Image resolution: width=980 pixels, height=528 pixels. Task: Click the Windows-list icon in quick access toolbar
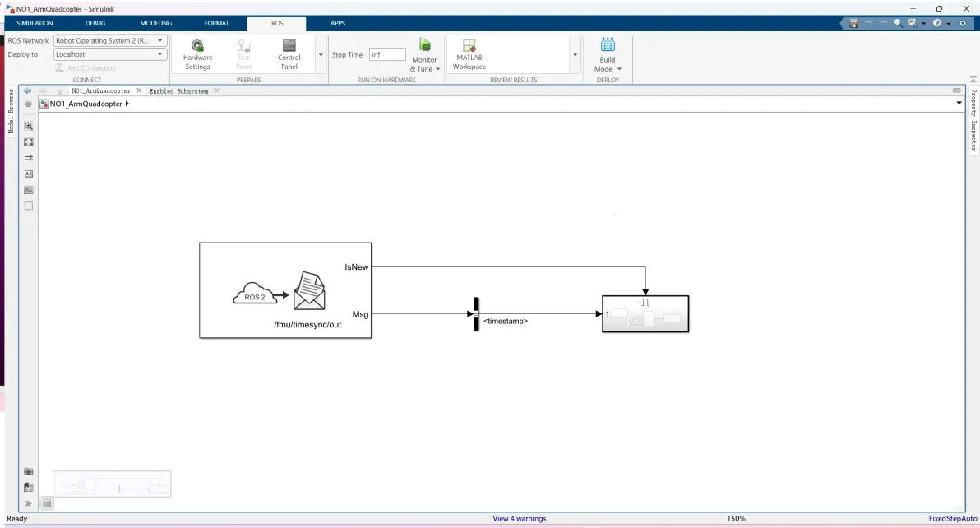point(913,23)
